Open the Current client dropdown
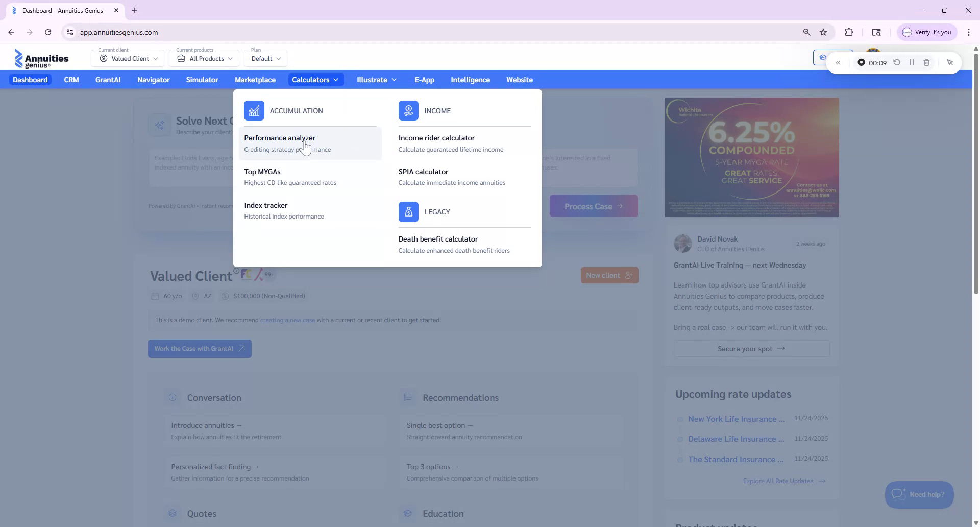 (127, 58)
